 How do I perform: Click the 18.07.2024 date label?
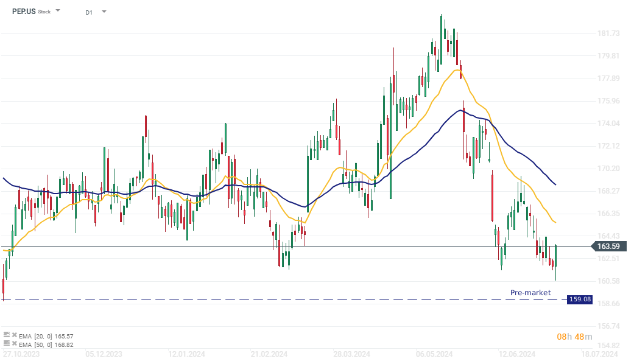click(x=600, y=354)
